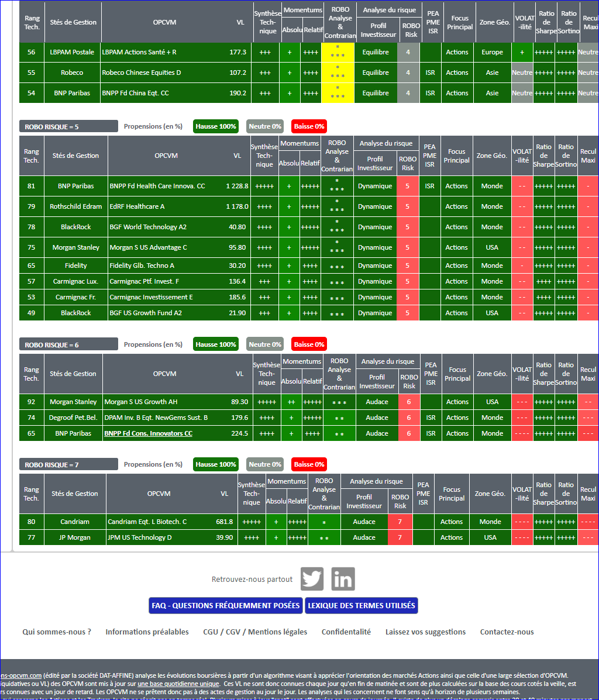Open the LinkedIn social link icon
Image resolution: width=599 pixels, height=700 pixels.
343,579
